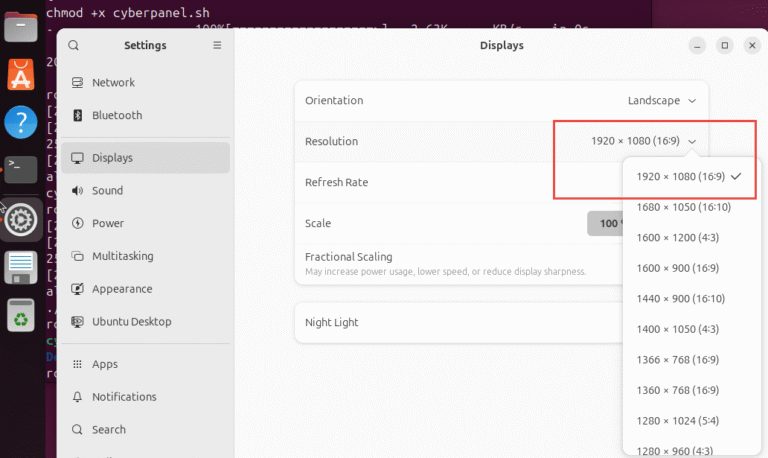Screen dimensions: 768x458
Task: Select 1366 × 768 (16:9) from list
Action: (677, 359)
